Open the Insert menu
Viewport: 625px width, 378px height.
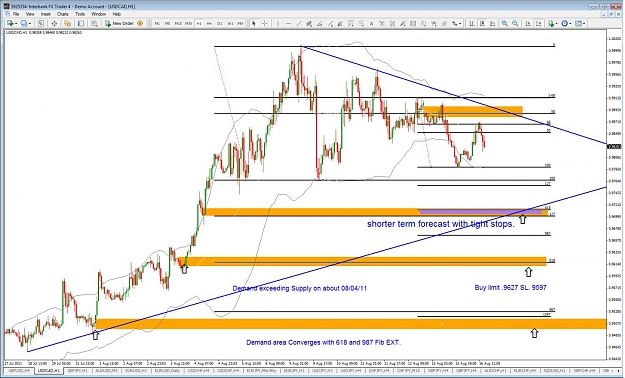pos(45,14)
